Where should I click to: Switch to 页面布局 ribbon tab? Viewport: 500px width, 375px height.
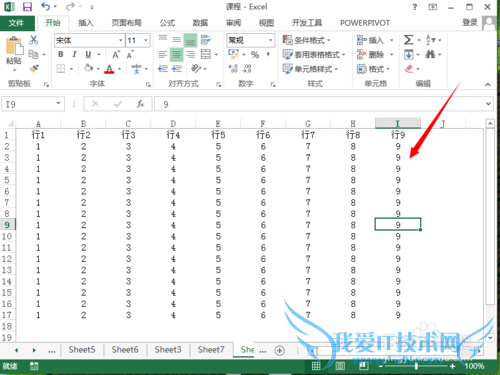126,23
